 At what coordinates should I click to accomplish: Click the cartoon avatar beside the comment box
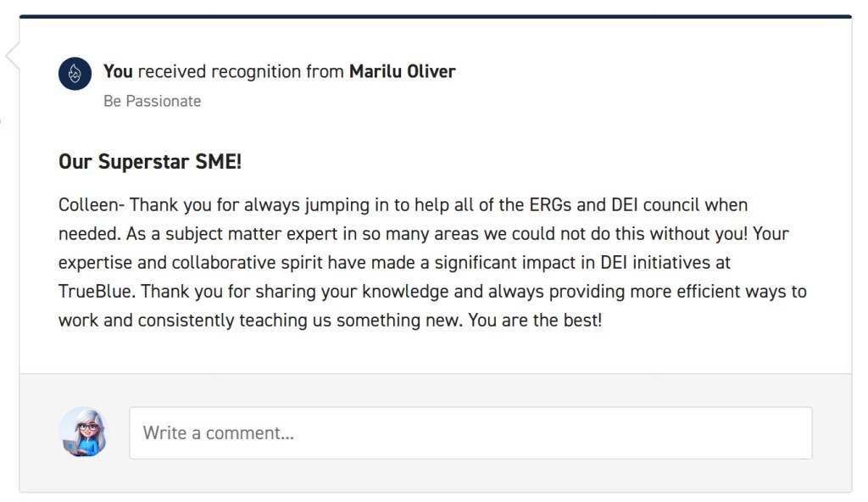(84, 432)
